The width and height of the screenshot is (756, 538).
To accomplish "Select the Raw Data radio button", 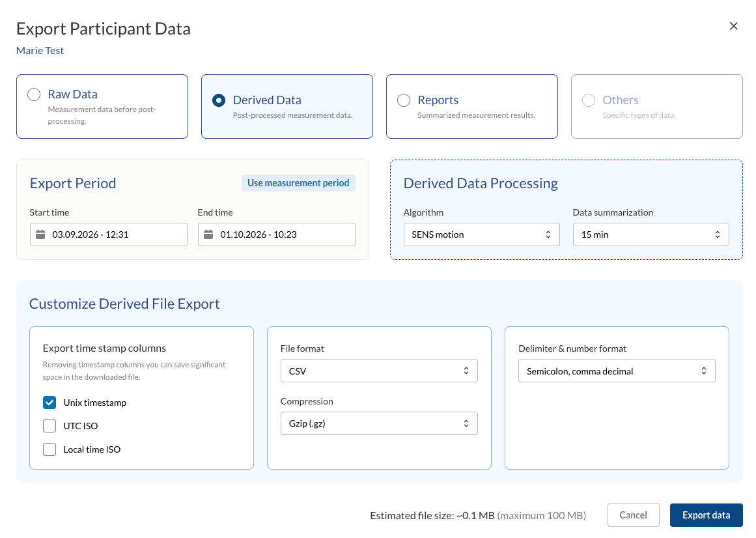I will [34, 94].
